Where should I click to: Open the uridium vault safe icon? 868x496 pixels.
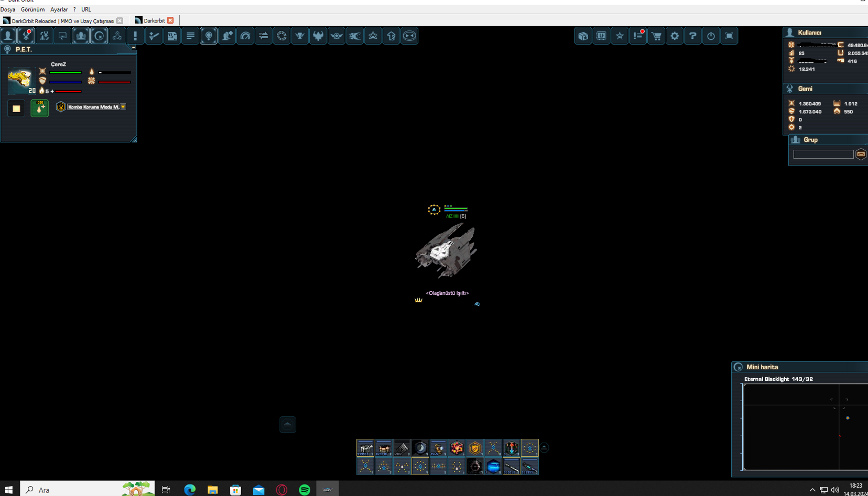point(601,36)
